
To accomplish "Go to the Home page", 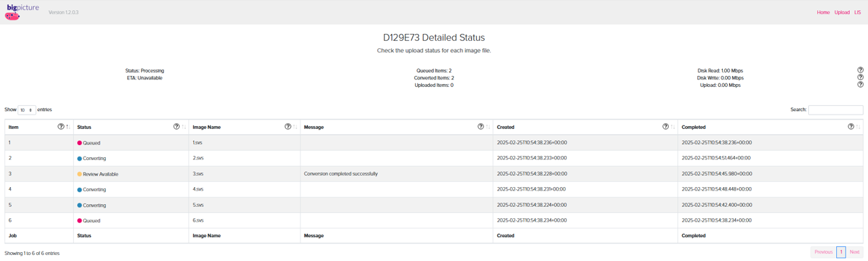I will 823,12.
